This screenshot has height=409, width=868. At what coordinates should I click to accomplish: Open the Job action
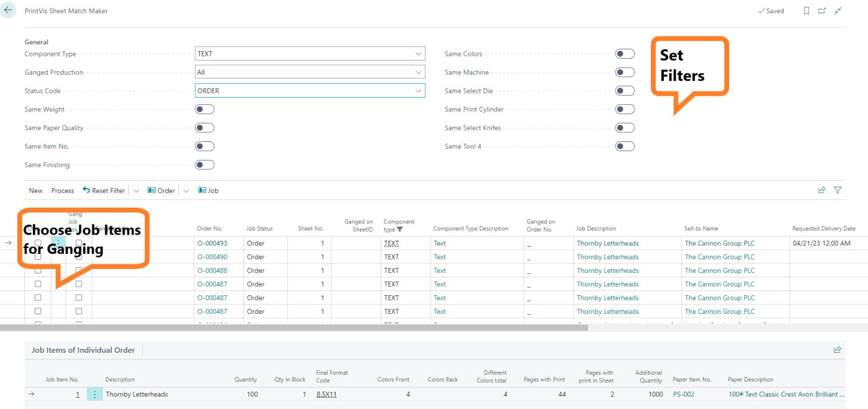point(208,190)
